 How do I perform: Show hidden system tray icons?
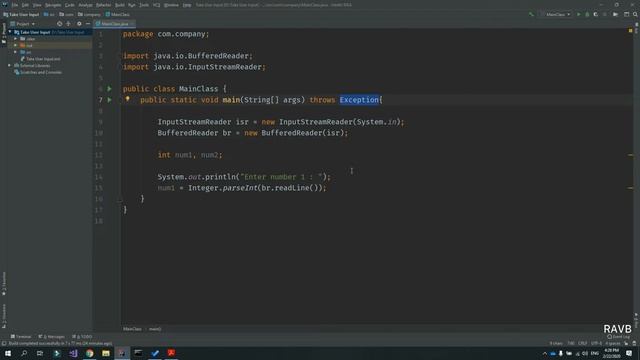pyautogui.click(x=544, y=353)
